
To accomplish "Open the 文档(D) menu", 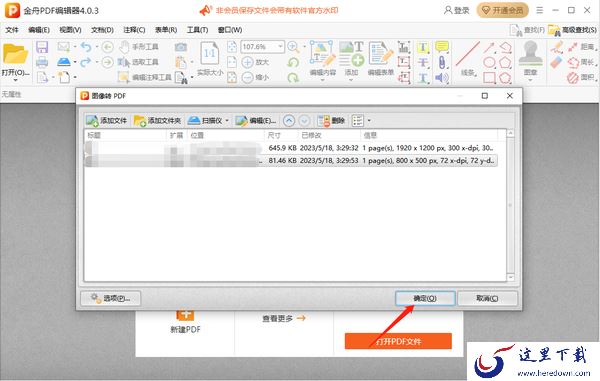I will [102, 29].
